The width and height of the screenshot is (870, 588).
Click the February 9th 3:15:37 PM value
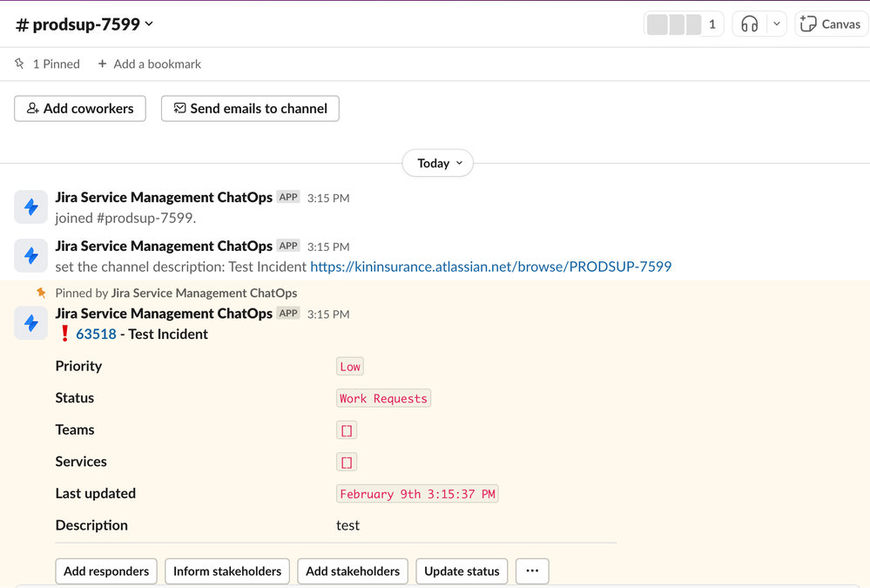pyautogui.click(x=417, y=494)
